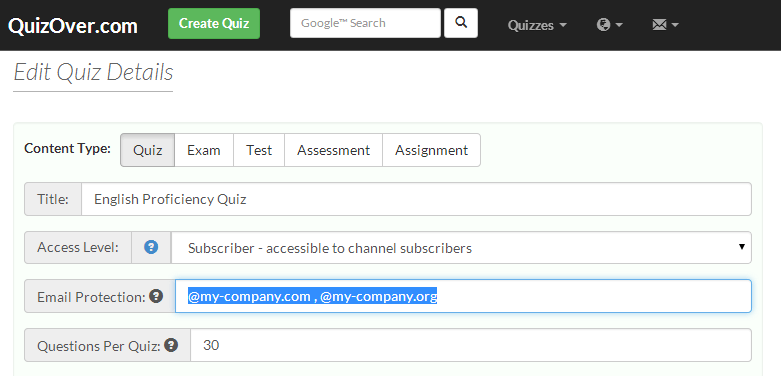781x376 pixels.
Task: Choose Assessment content type
Action: (333, 150)
